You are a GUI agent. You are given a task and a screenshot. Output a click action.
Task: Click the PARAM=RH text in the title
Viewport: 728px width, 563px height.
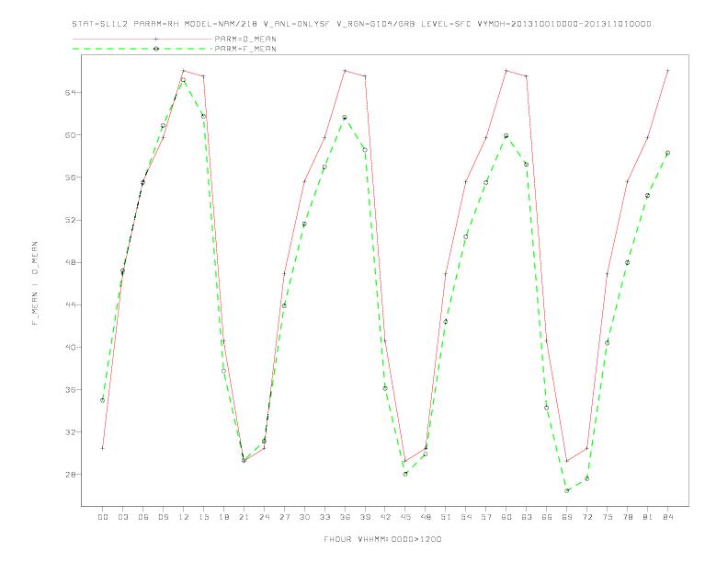156,24
